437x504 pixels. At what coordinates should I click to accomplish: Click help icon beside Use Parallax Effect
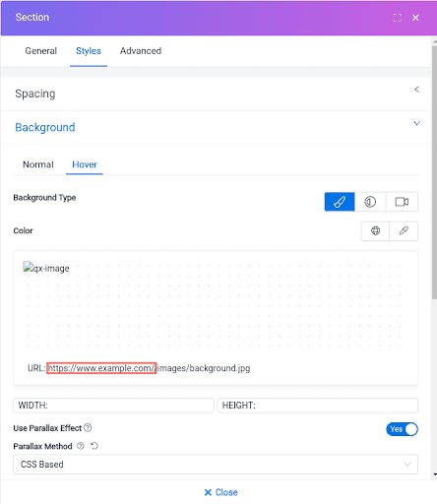88,428
